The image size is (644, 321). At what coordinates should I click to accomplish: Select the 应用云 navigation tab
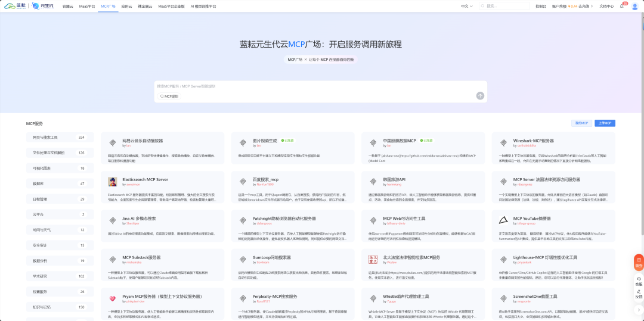pos(126,6)
